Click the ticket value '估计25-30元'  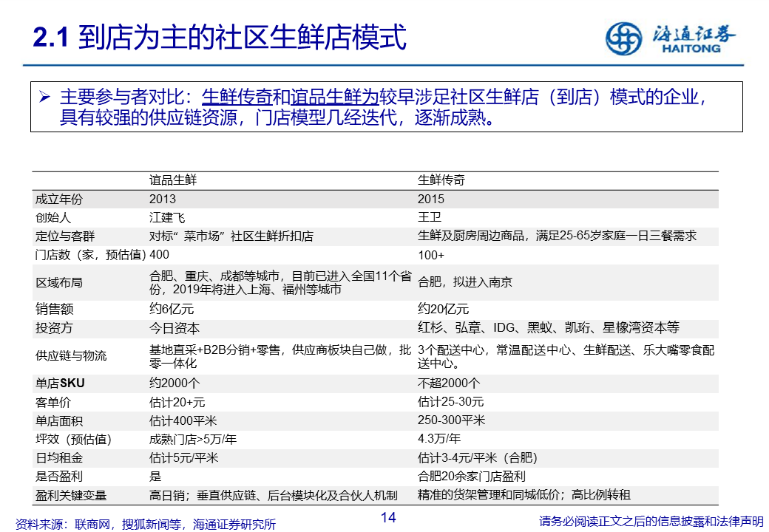(x=451, y=402)
